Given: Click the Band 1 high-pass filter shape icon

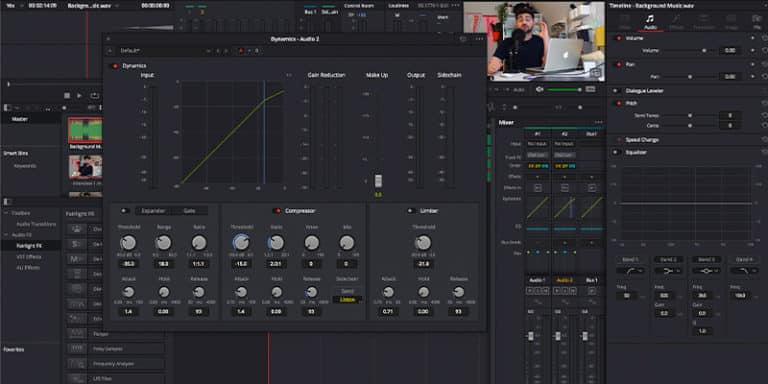Looking at the screenshot, I should (x=630, y=270).
